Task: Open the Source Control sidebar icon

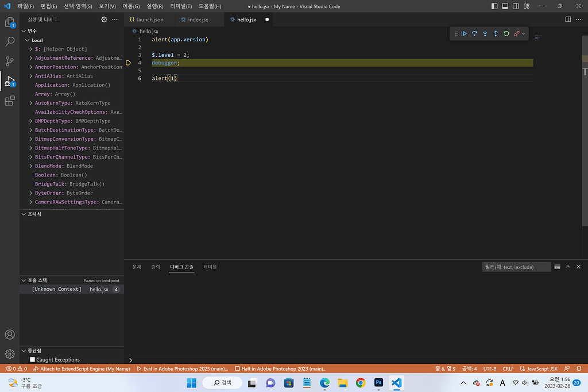Action: 9,61
